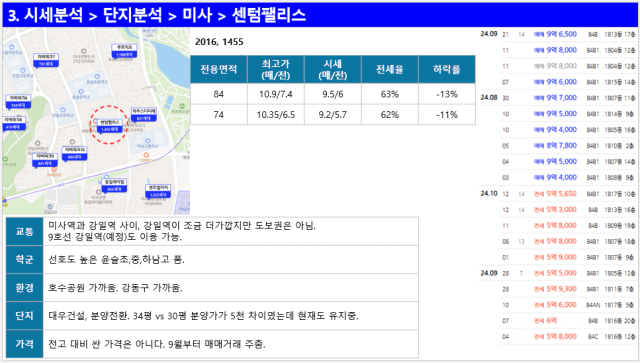Click the 553세대 map marker
This screenshot has height=363, width=640.
[18, 102]
